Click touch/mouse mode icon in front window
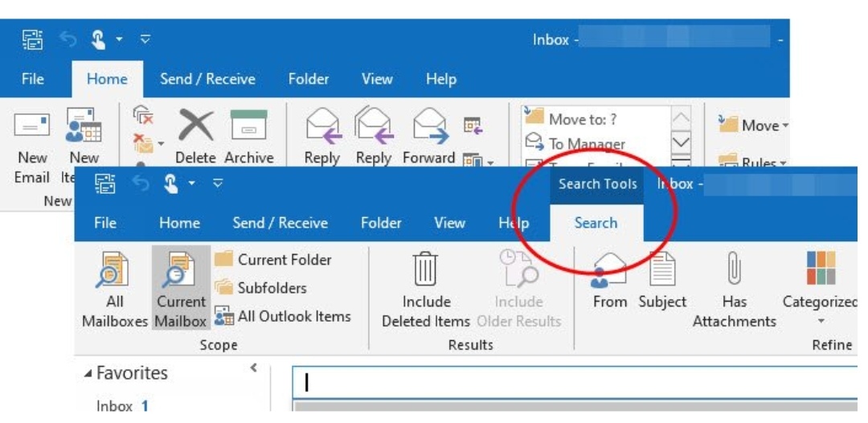Image resolution: width=868 pixels, height=423 pixels. coord(171,183)
